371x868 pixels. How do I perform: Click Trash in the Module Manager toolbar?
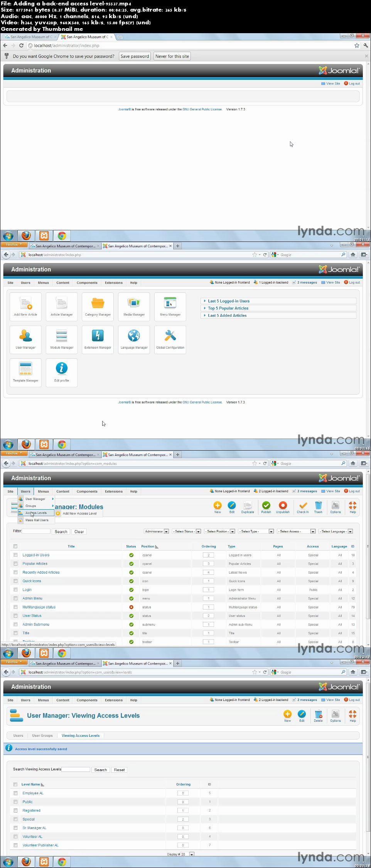tap(318, 507)
